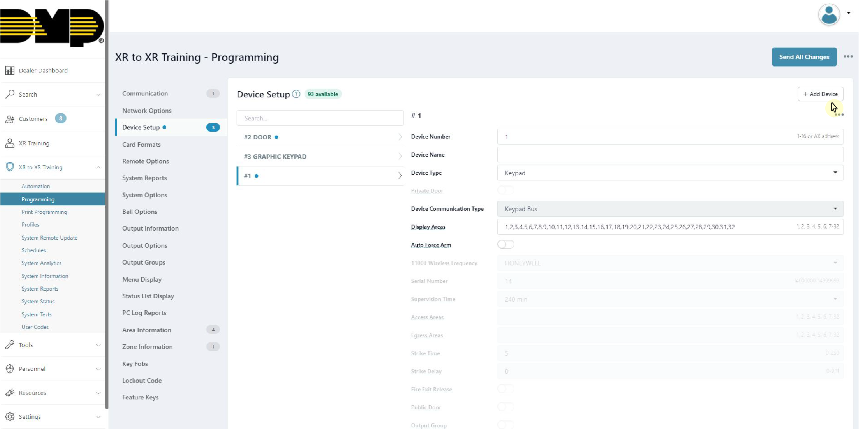
Task: Click the Add Device button
Action: 821,94
